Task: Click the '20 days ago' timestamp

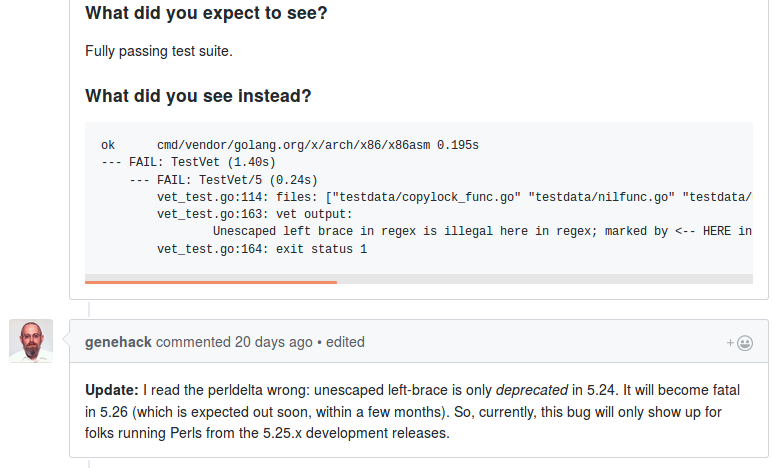Action: (273, 342)
